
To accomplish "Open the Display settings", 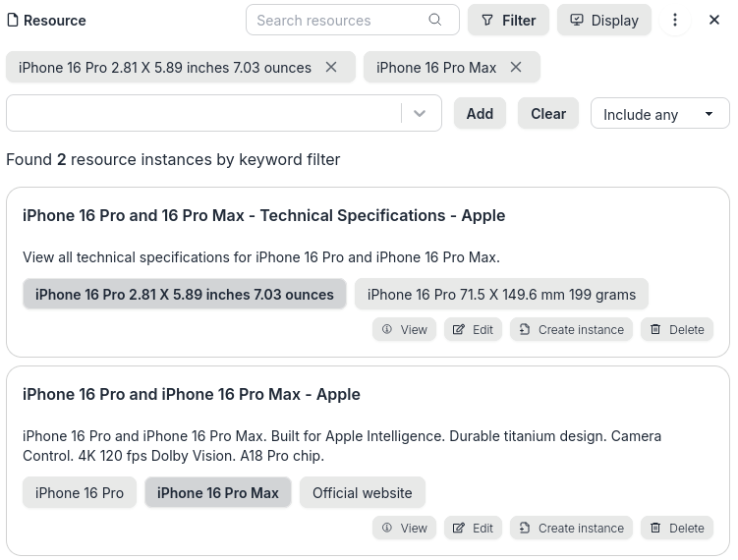I will pyautogui.click(x=604, y=20).
